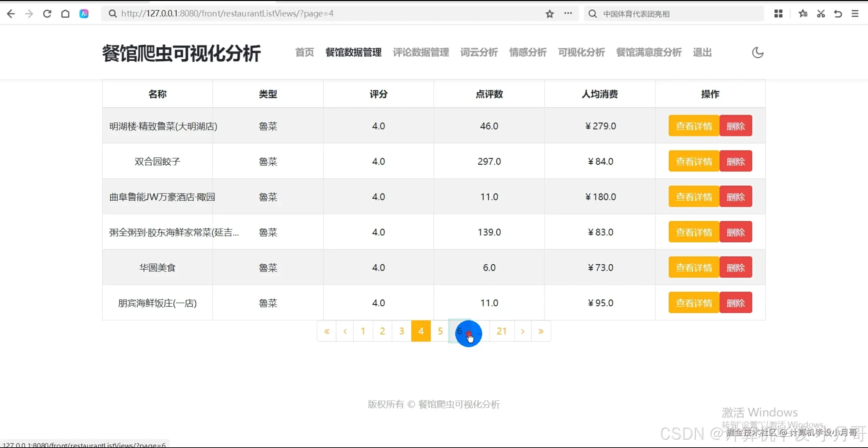The height and width of the screenshot is (448, 868).
Task: Go to next page with the › chevron
Action: [522, 331]
